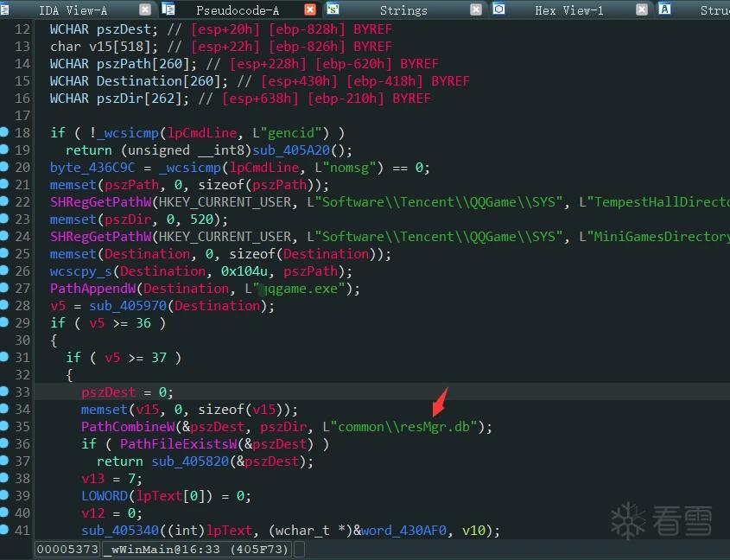Open the Strings tab
This screenshot has height=560, width=730.
pyautogui.click(x=403, y=10)
